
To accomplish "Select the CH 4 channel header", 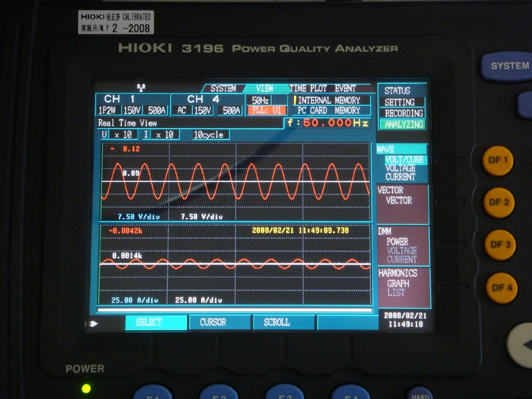I will (x=203, y=99).
